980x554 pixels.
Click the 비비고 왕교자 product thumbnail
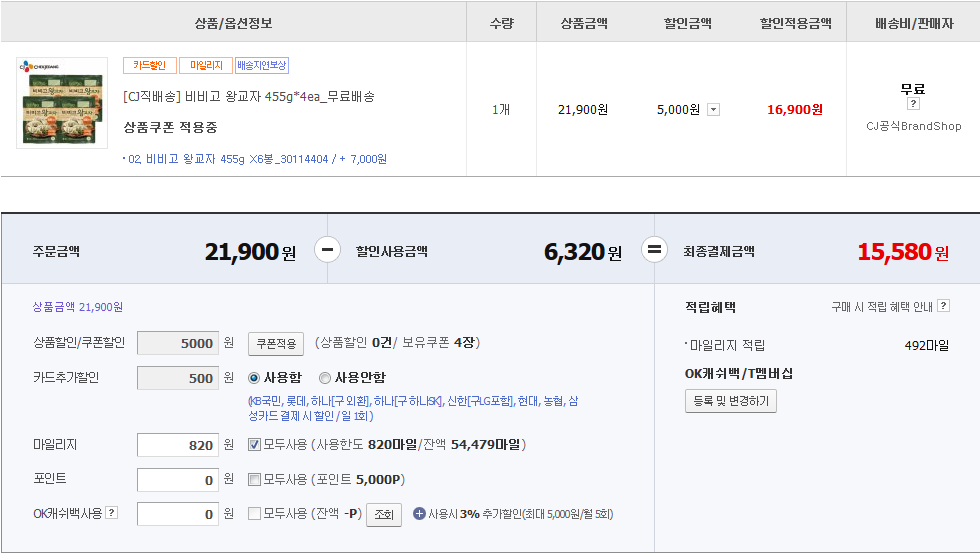tap(62, 103)
